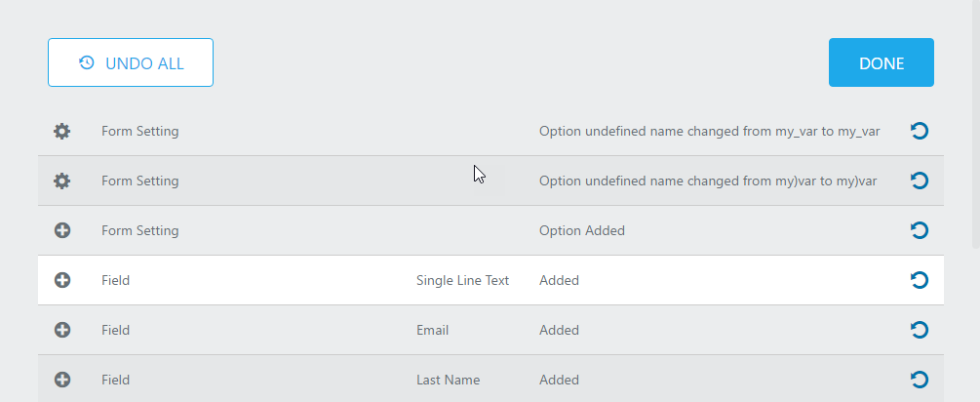Select the highlighted Single Line Text row
Image resolution: width=980 pixels, height=402 pixels.
point(490,280)
